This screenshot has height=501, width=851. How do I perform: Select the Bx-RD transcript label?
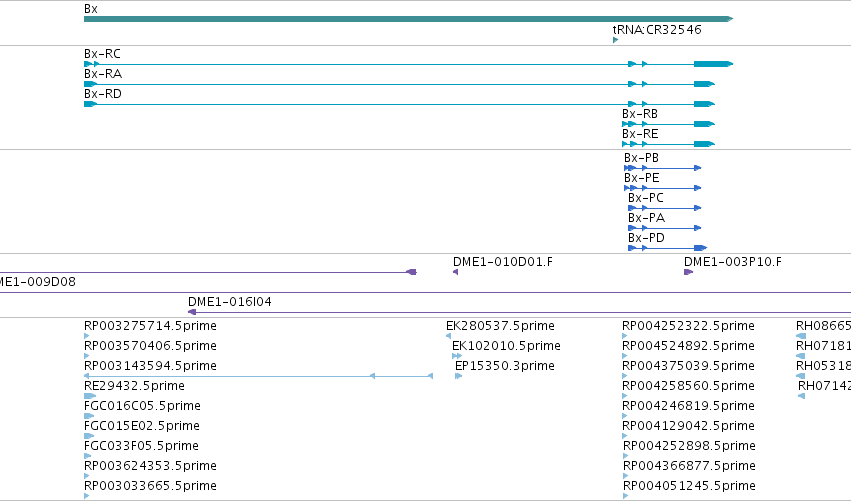(103, 94)
